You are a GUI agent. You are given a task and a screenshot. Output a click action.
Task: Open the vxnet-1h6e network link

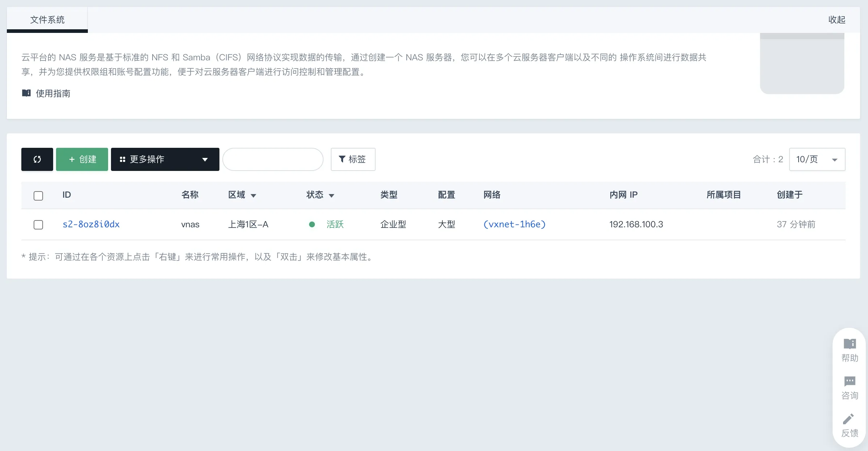tap(514, 224)
